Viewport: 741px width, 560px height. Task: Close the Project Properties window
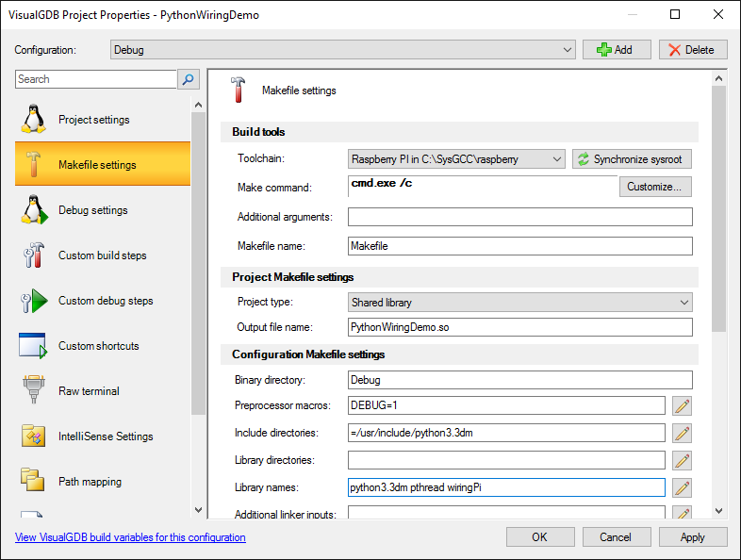pyautogui.click(x=718, y=14)
